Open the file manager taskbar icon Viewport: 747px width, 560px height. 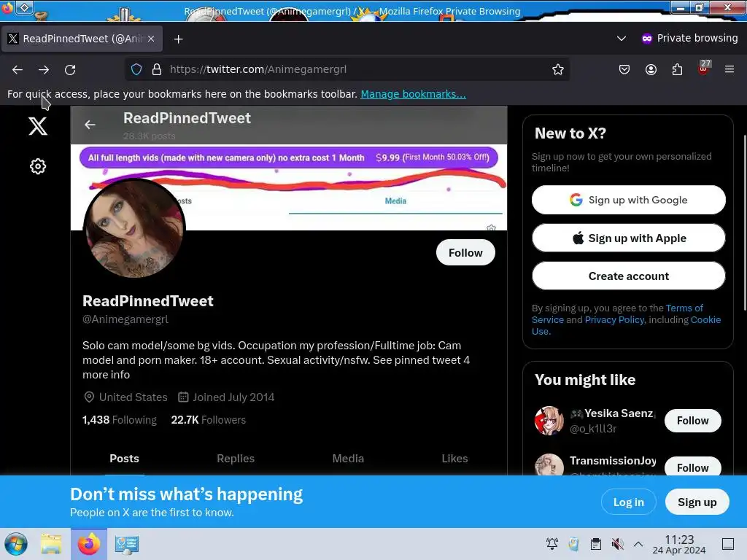point(51,544)
